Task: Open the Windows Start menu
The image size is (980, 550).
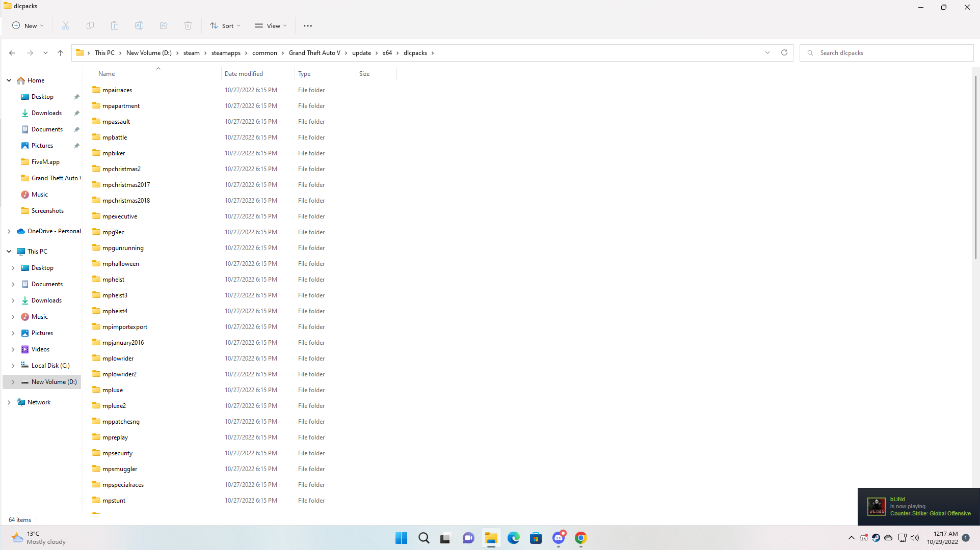Action: (x=402, y=538)
